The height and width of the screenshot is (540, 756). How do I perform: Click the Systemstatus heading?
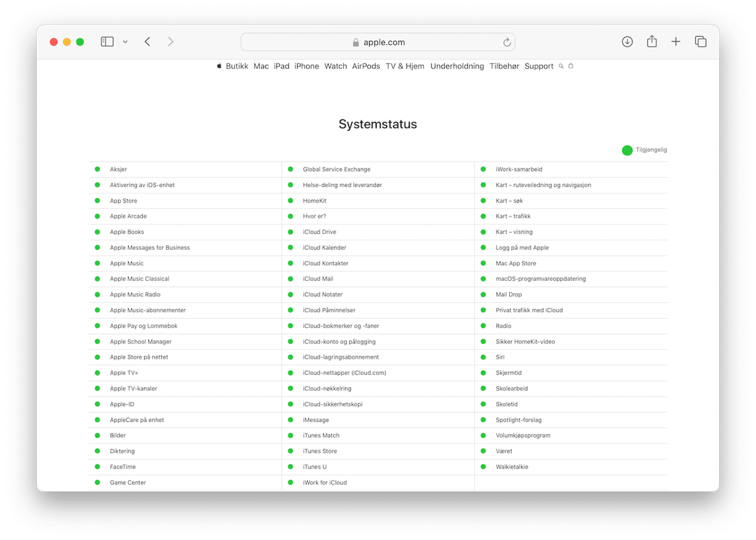pos(378,124)
